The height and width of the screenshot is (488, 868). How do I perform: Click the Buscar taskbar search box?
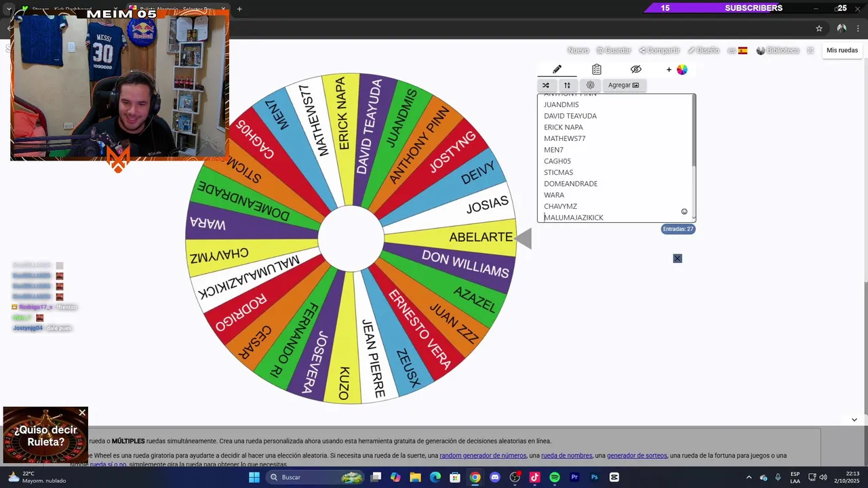tap(316, 477)
